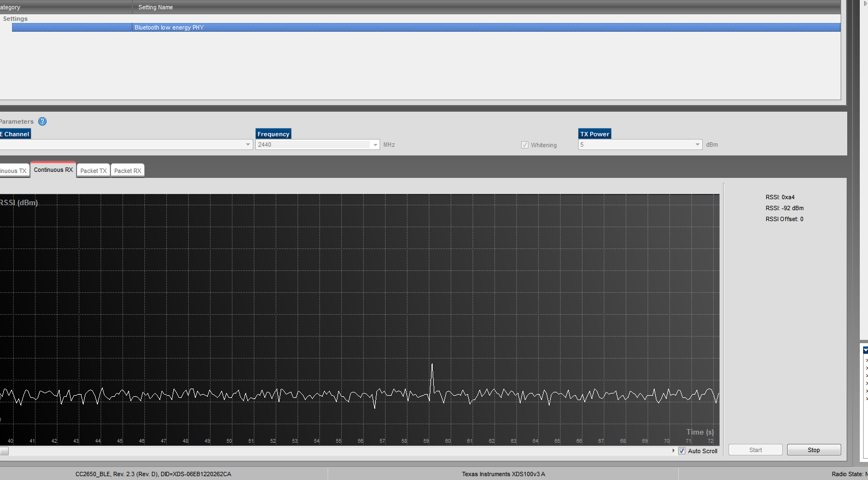This screenshot has width=868, height=480.
Task: Click the Setting Name column header
Action: point(155,7)
